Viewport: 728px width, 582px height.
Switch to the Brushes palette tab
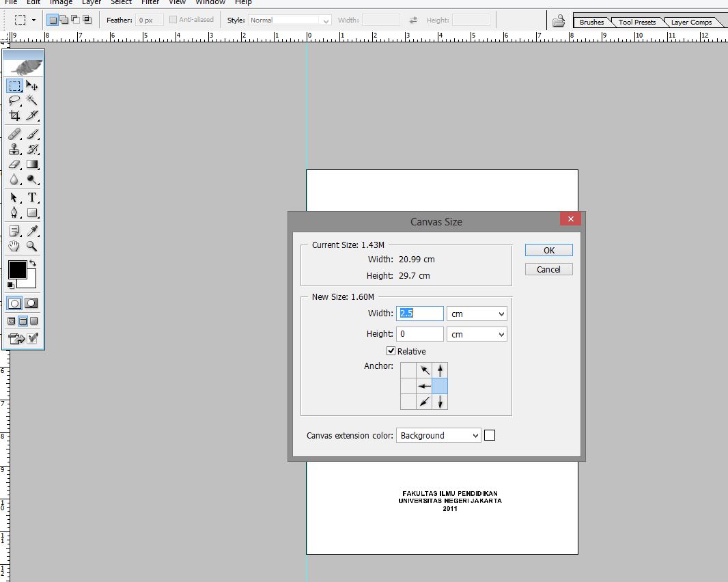click(x=593, y=21)
